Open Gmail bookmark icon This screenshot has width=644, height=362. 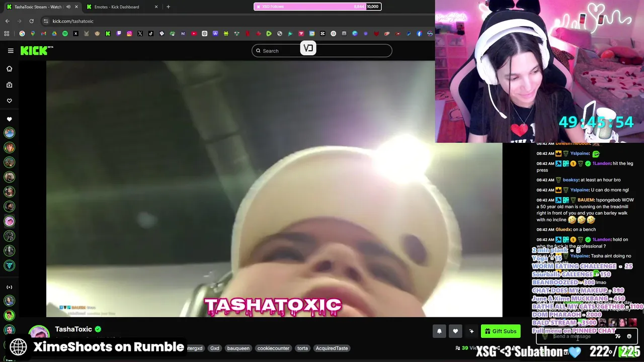point(43,34)
